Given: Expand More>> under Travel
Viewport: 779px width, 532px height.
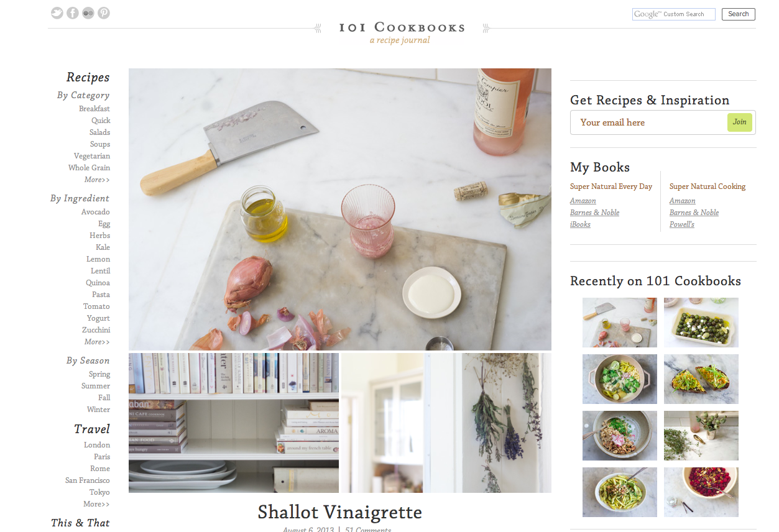Looking at the screenshot, I should point(96,504).
